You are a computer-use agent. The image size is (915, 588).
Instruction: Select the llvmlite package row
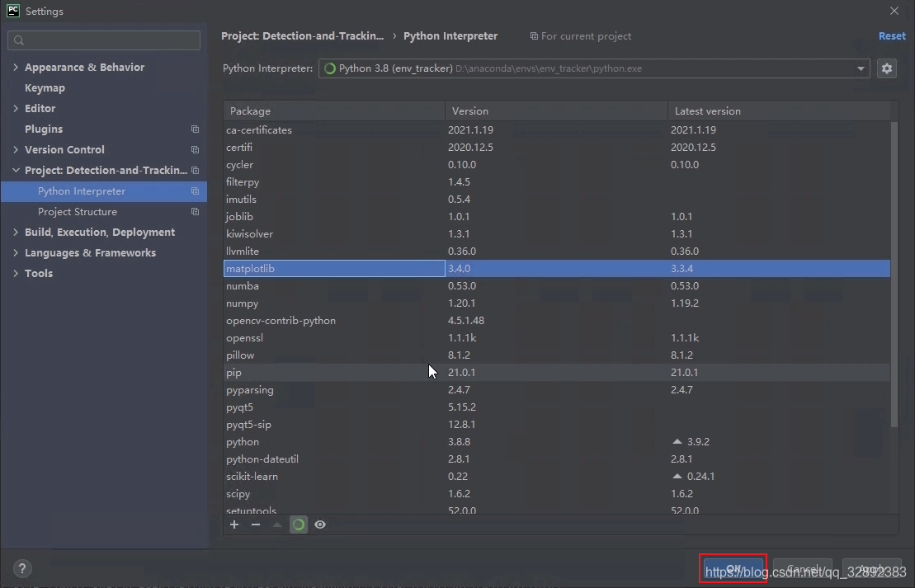(557, 251)
